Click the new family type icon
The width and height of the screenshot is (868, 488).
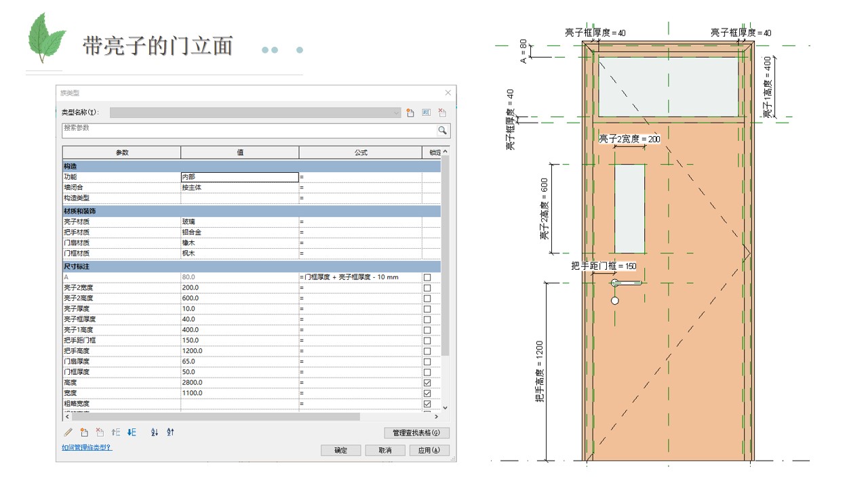point(410,113)
